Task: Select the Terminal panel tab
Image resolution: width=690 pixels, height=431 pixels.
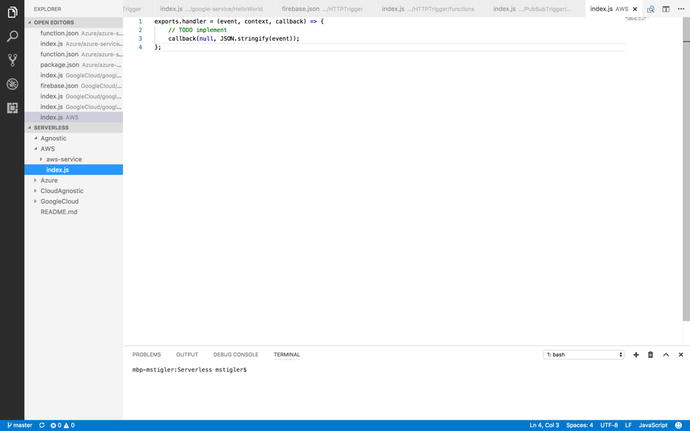Action: (287, 355)
